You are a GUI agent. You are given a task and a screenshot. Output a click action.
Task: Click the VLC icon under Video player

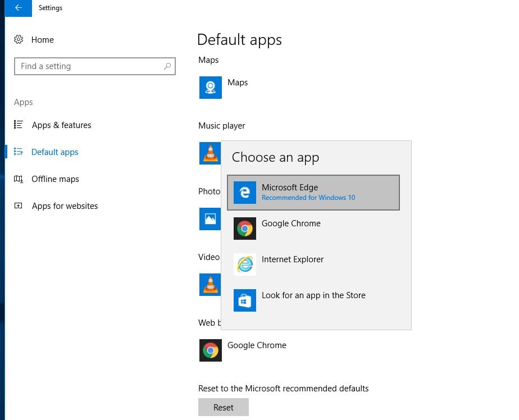(x=210, y=285)
